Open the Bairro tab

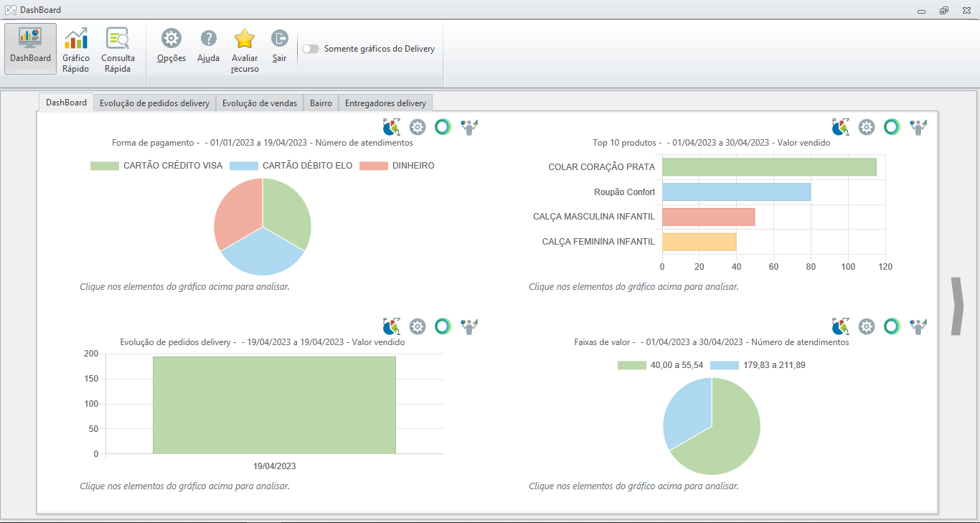321,103
